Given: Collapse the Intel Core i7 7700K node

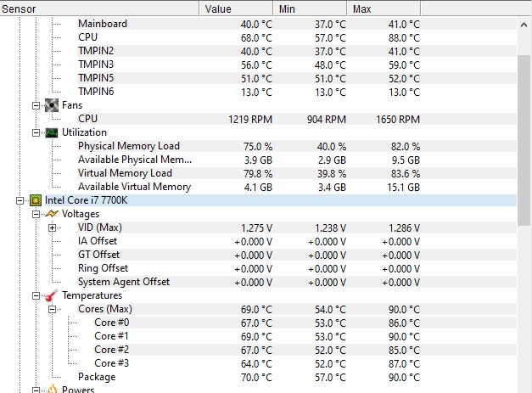Looking at the screenshot, I should tap(20, 200).
